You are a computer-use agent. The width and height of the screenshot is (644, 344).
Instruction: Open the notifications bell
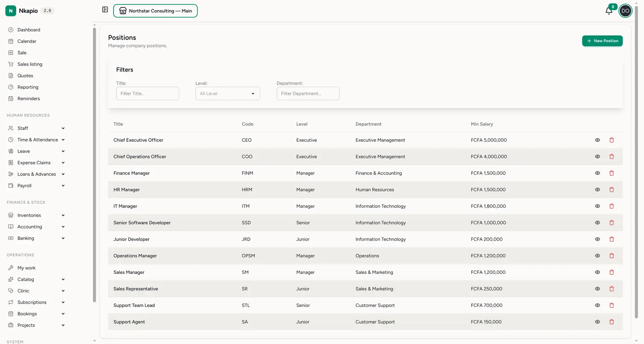(609, 11)
